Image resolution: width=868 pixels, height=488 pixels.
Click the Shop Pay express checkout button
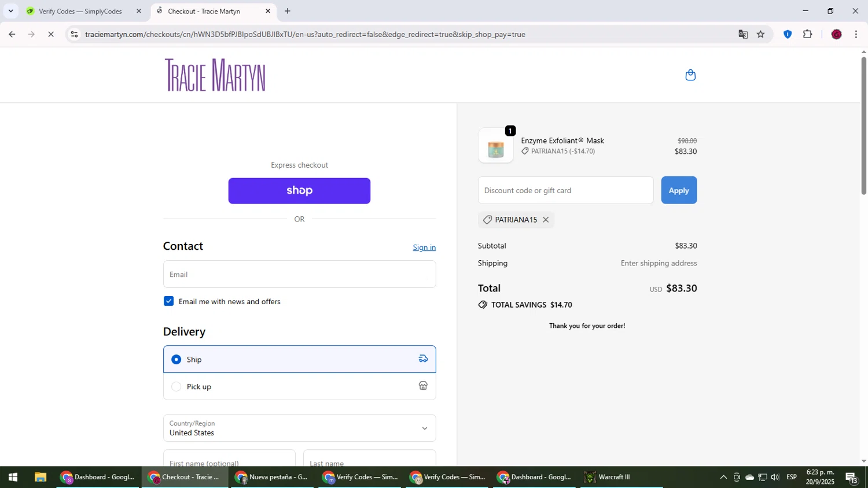[299, 191]
